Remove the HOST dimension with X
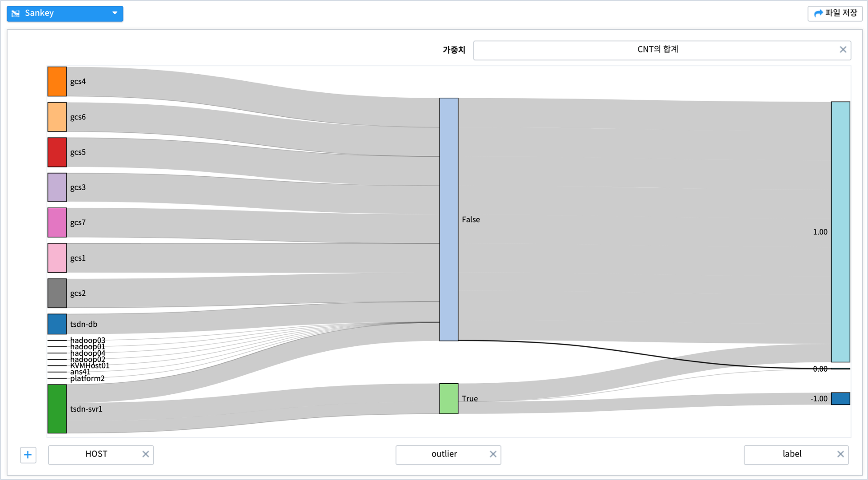The image size is (868, 480). (x=145, y=454)
